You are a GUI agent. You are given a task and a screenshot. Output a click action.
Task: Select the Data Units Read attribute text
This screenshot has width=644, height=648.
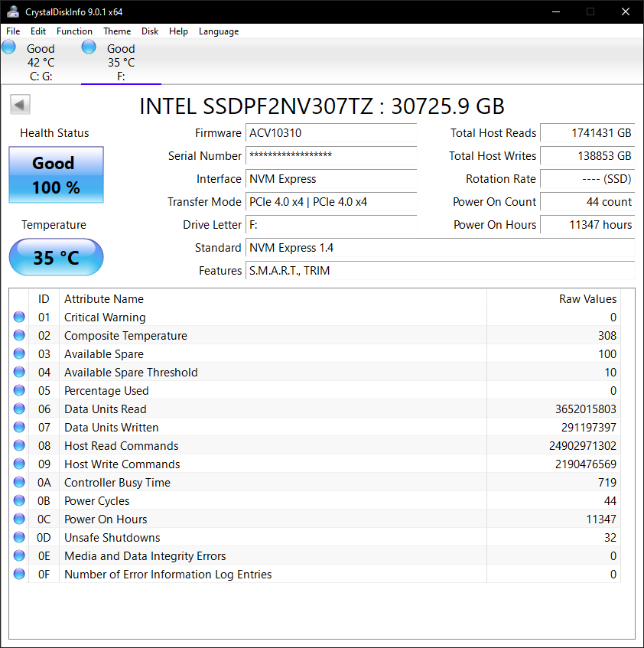coord(106,409)
